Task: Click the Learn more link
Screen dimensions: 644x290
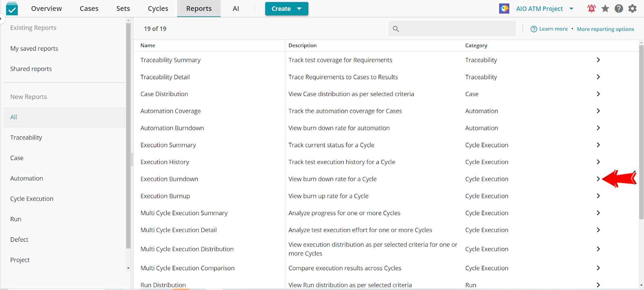Action: pyautogui.click(x=553, y=29)
